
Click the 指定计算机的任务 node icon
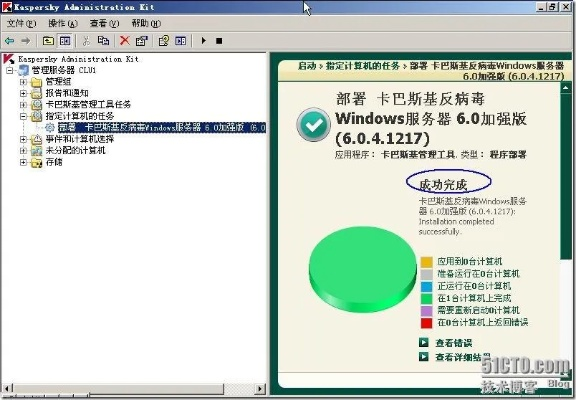pyautogui.click(x=36, y=116)
